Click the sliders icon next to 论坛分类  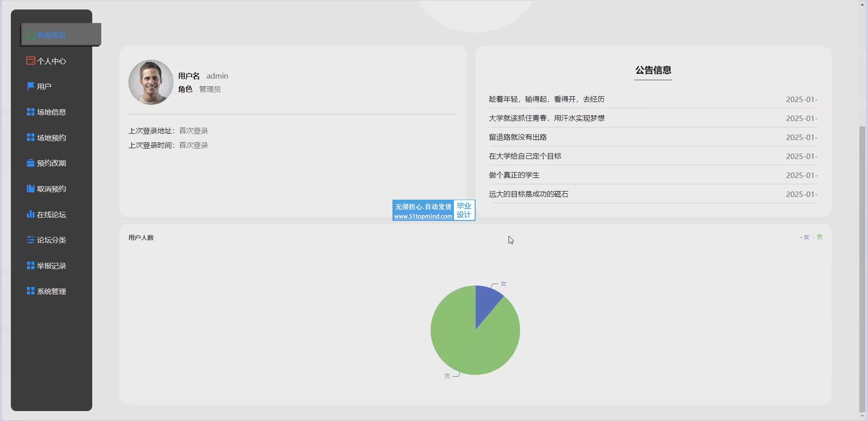pos(30,240)
